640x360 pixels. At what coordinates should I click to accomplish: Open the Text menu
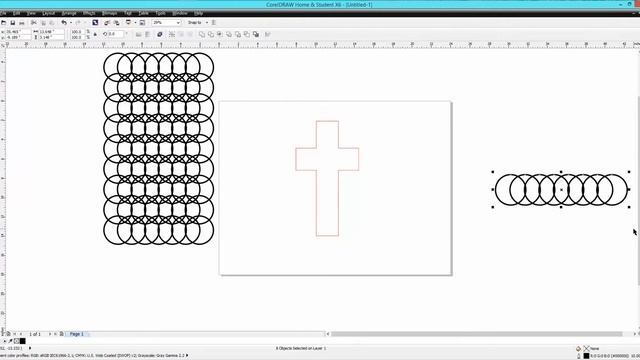click(128, 13)
